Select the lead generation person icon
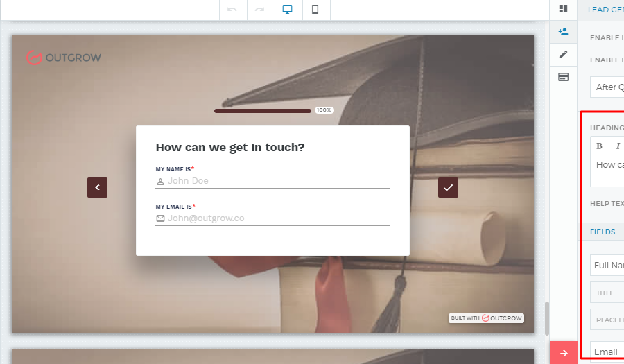 tap(563, 32)
